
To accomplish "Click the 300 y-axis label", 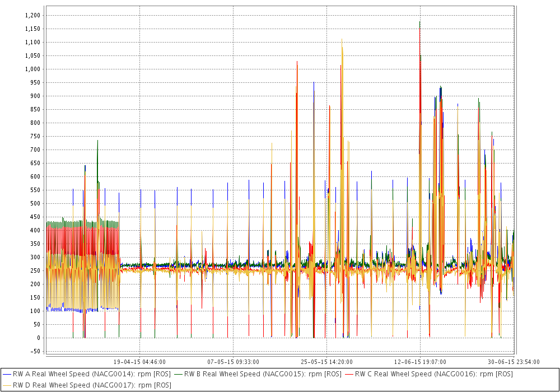I will click(35, 258).
